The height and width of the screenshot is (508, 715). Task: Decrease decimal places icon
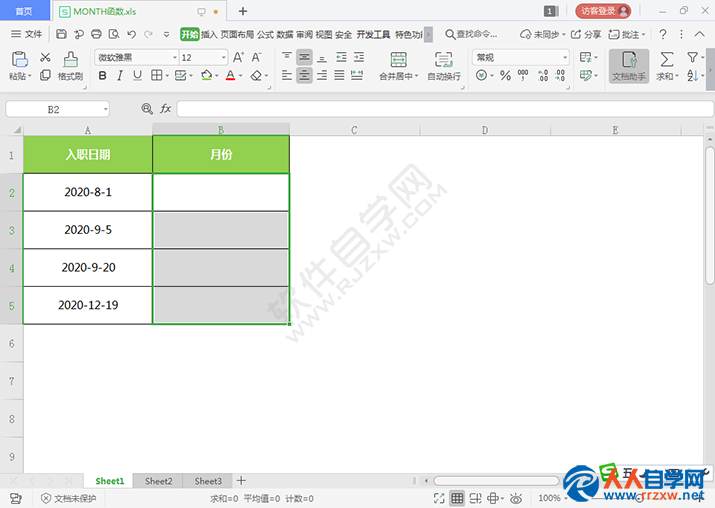tap(560, 75)
